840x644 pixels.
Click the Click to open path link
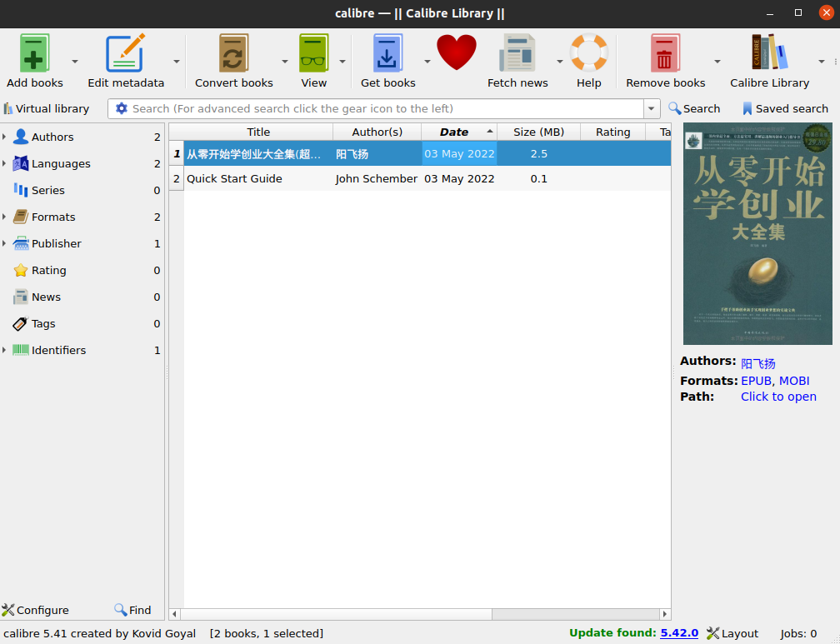click(x=778, y=397)
